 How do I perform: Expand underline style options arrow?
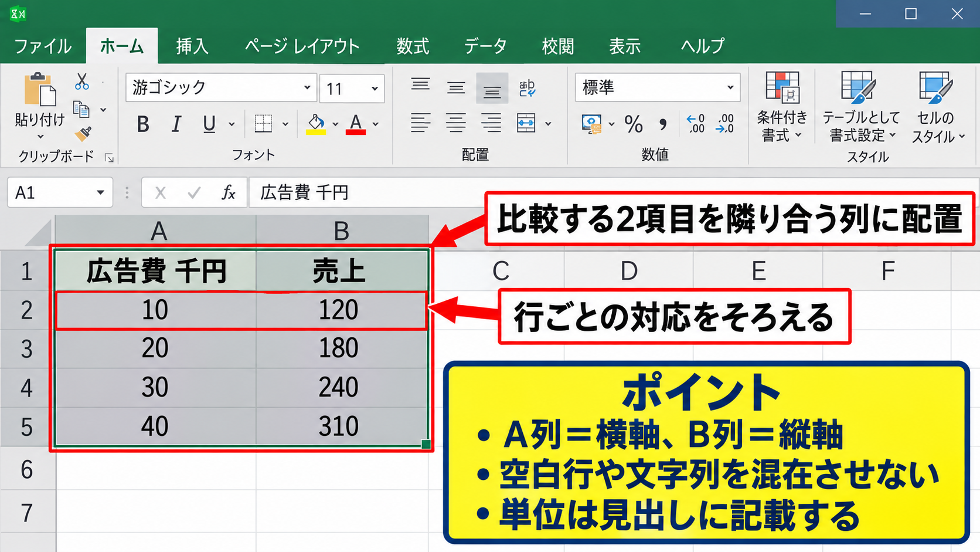click(232, 124)
